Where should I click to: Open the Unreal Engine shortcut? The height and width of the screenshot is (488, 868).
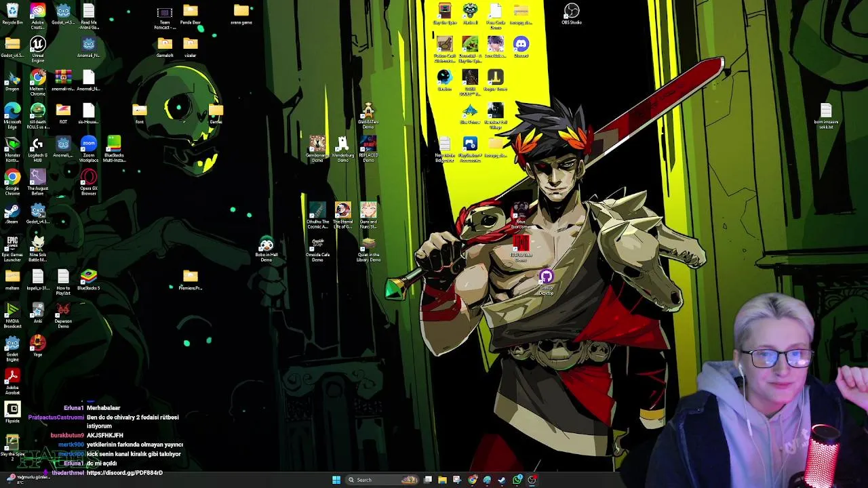38,49
